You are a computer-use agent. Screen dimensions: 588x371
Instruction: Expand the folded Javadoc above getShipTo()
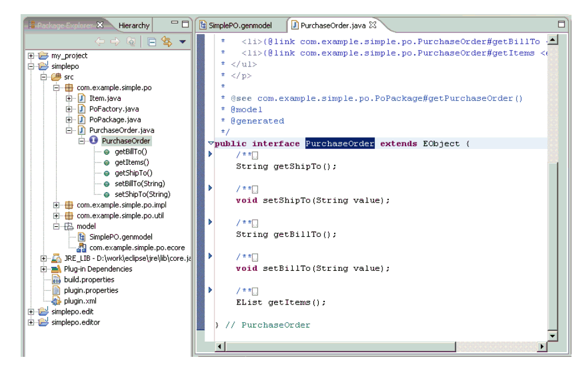point(210,154)
